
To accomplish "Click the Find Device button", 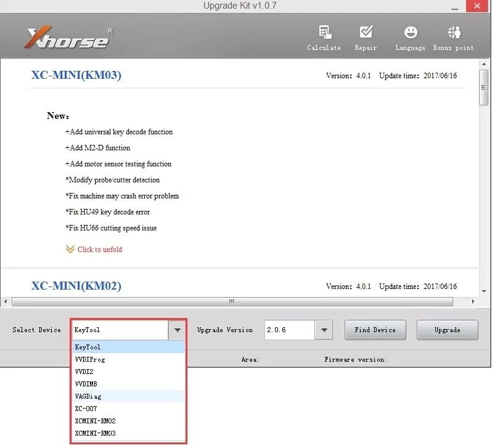I will (375, 330).
